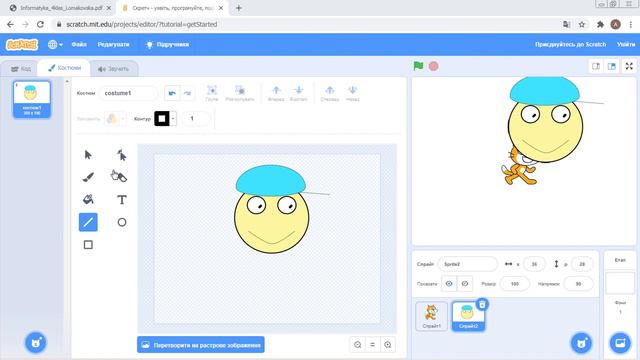Select the Rectangle tool

click(x=88, y=244)
